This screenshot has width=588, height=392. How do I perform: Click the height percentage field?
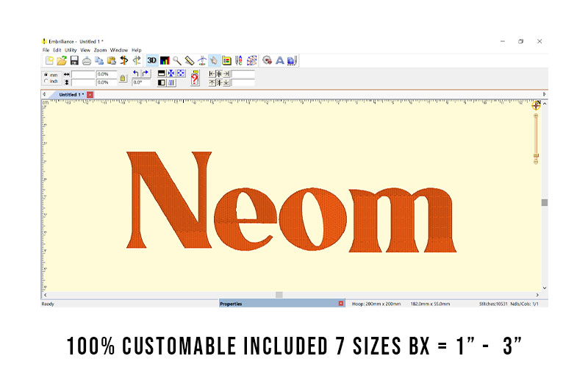107,82
